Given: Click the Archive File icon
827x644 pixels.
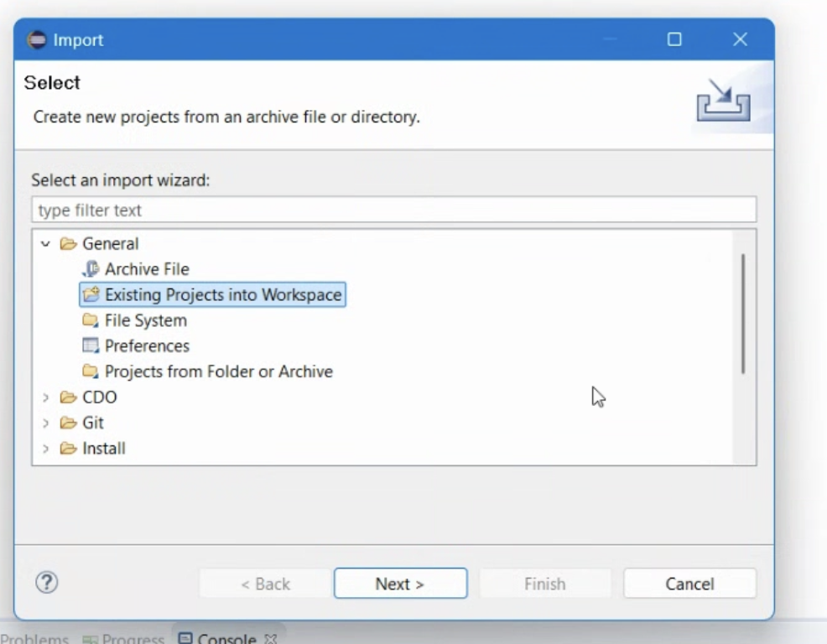Looking at the screenshot, I should [91, 269].
